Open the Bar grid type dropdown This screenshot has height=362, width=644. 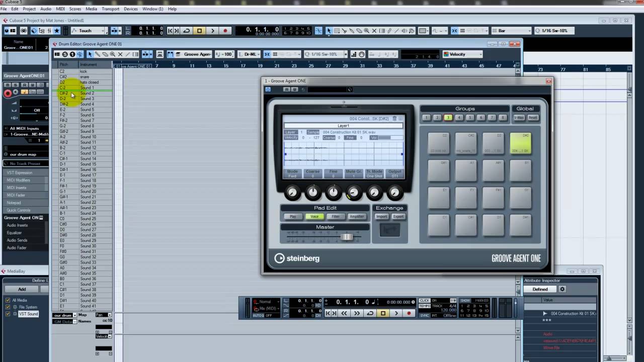coord(510,31)
